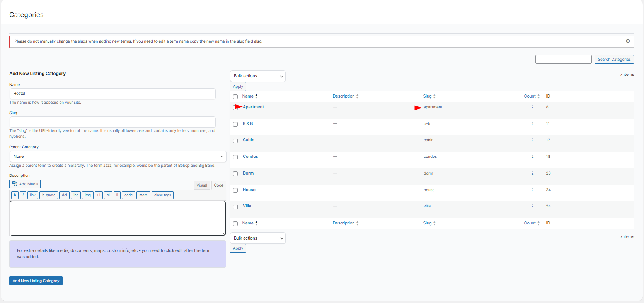This screenshot has height=303, width=644.
Task: Switch to the Visual editor tab
Action: 202,185
